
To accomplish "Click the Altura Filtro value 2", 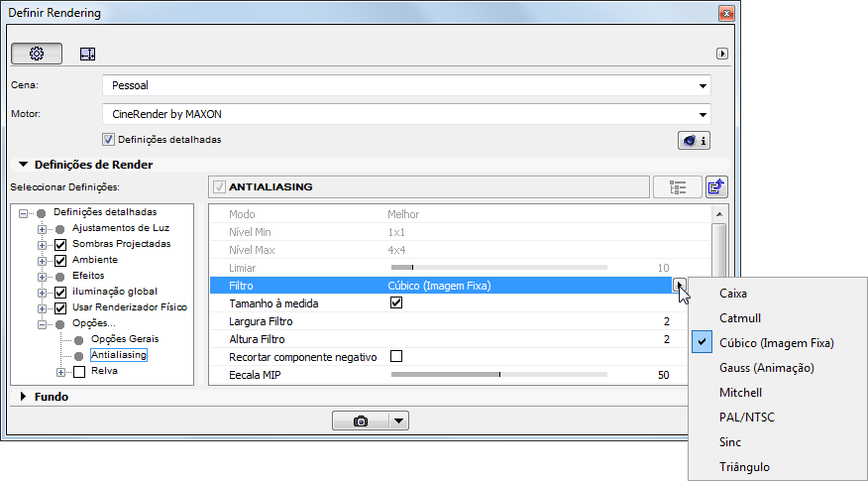I will tap(667, 339).
